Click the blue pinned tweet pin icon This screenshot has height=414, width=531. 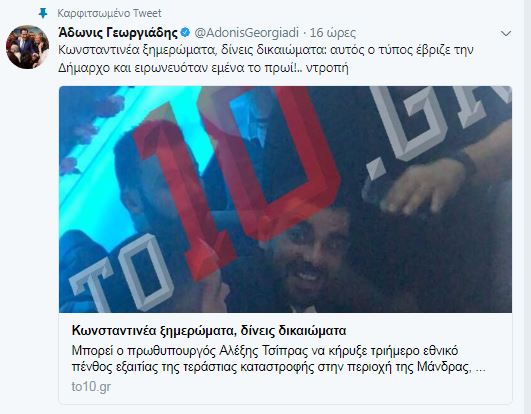(43, 13)
